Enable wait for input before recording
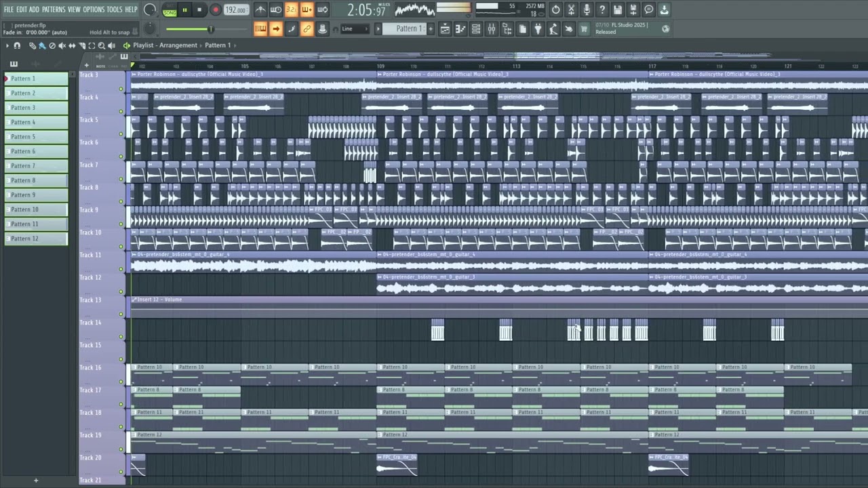Image resolution: width=868 pixels, height=488 pixels. [x=276, y=9]
